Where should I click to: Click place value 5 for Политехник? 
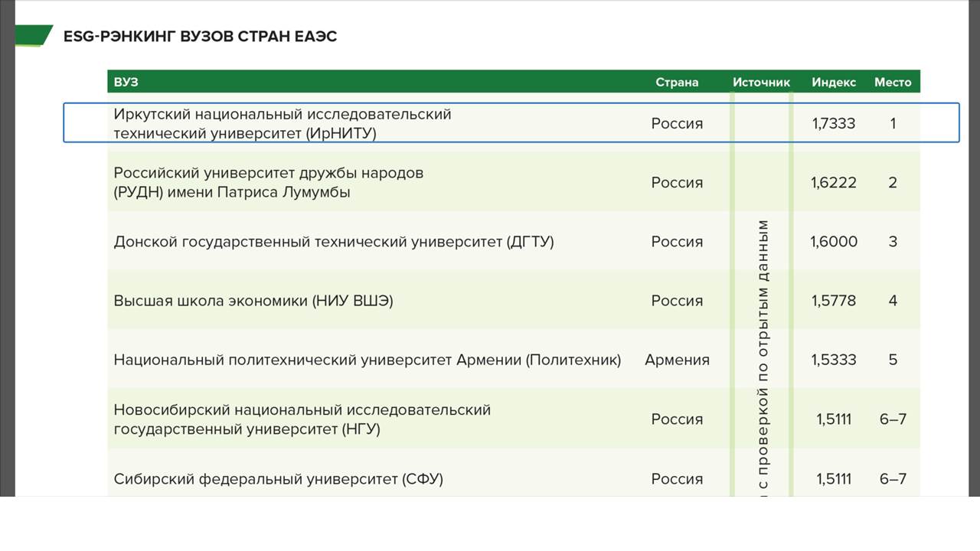(893, 360)
